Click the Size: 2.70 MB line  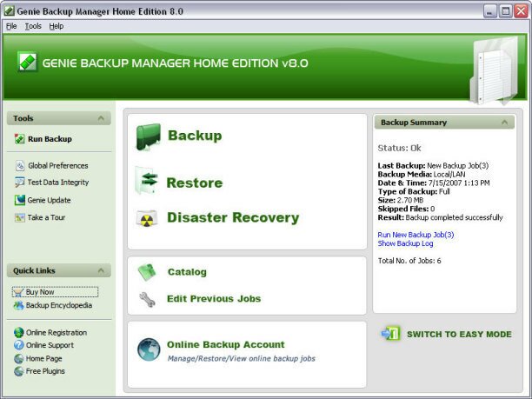[401, 200]
